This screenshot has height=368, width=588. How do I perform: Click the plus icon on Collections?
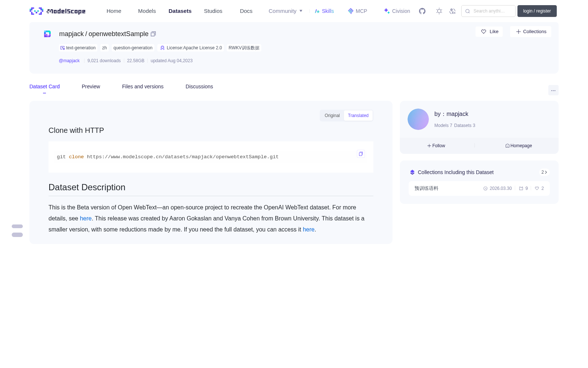coord(519,32)
